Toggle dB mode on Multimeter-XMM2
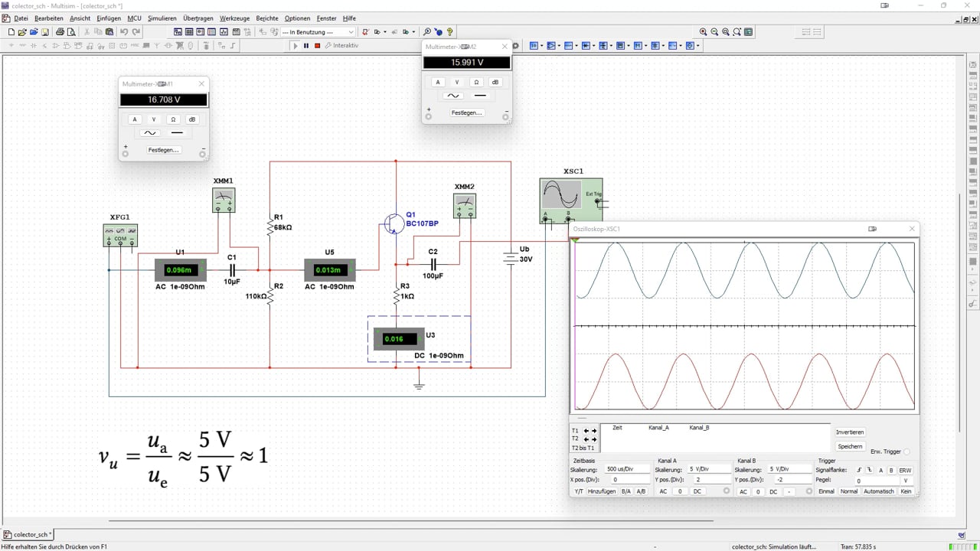 point(495,82)
